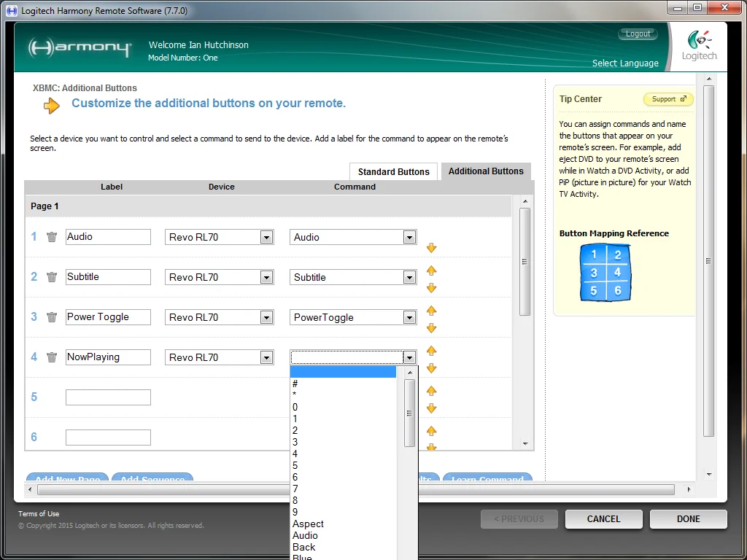Select '5' in command list
The width and height of the screenshot is (747, 560).
[343, 466]
